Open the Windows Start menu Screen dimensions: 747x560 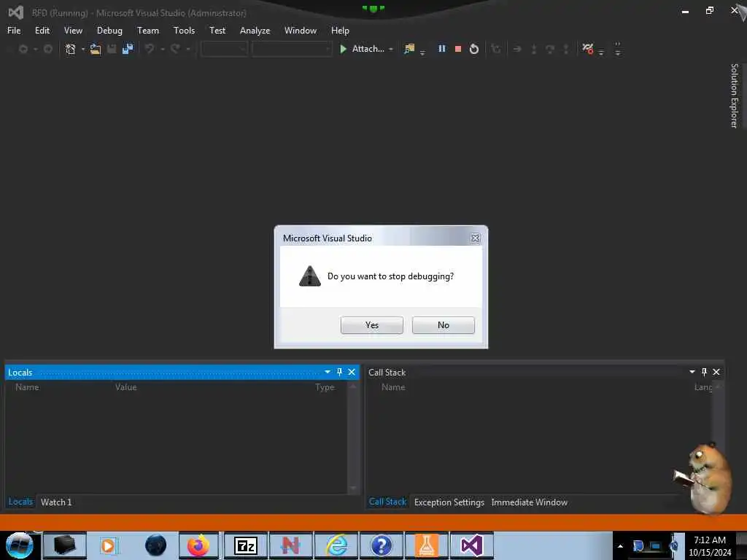click(19, 545)
